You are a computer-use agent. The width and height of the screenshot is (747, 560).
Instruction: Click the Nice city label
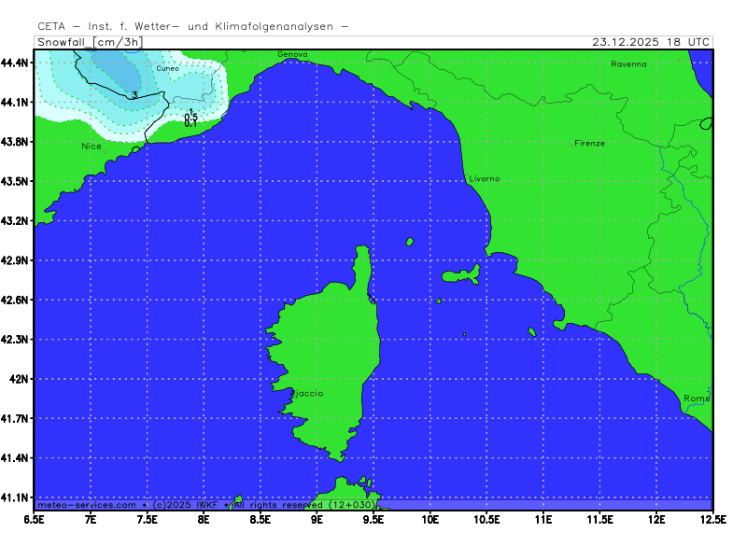[92, 147]
